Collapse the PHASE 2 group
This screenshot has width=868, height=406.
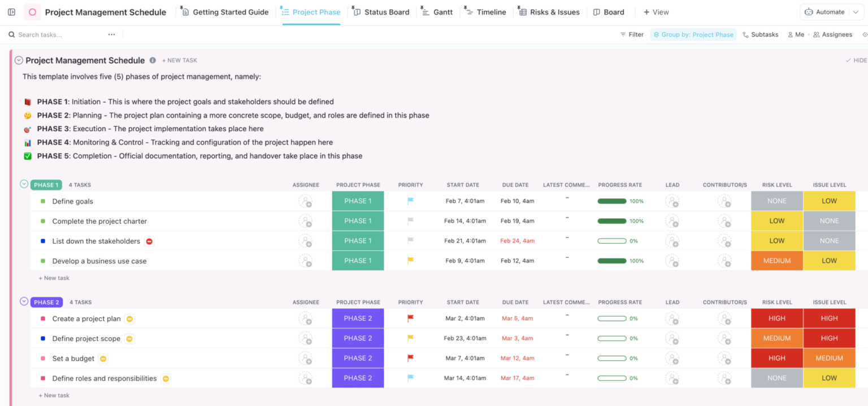pos(24,301)
